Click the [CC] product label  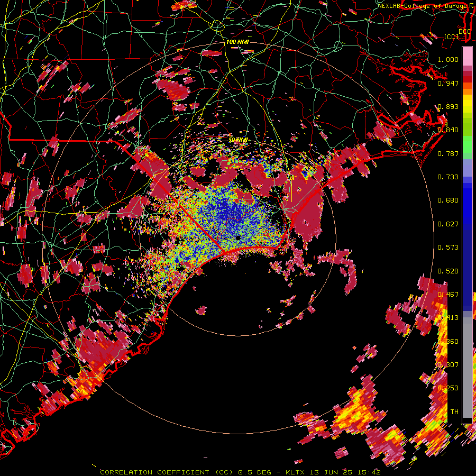coord(452,36)
